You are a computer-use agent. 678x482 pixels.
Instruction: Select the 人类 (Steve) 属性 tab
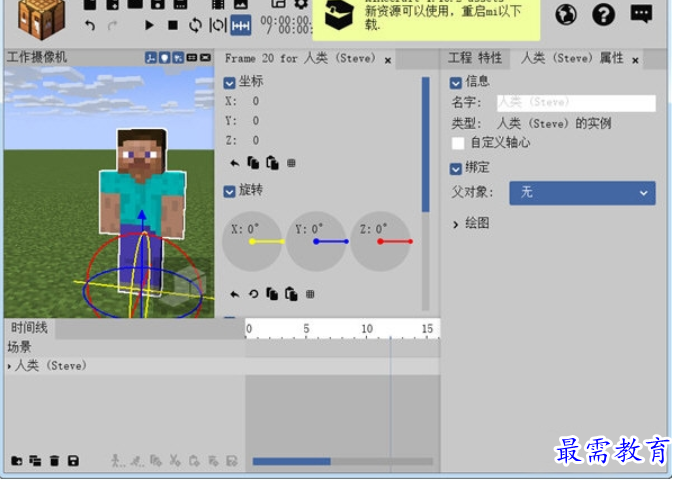pyautogui.click(x=572, y=58)
